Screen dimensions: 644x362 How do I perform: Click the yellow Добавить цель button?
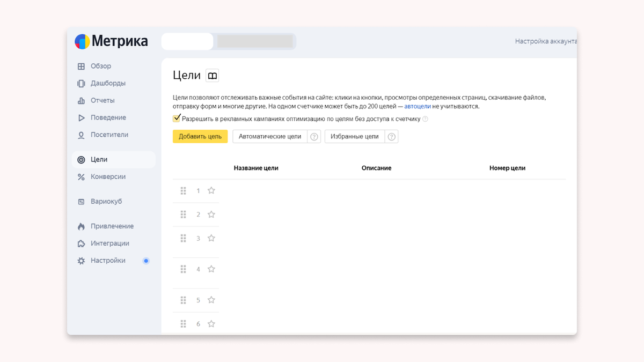[200, 137]
